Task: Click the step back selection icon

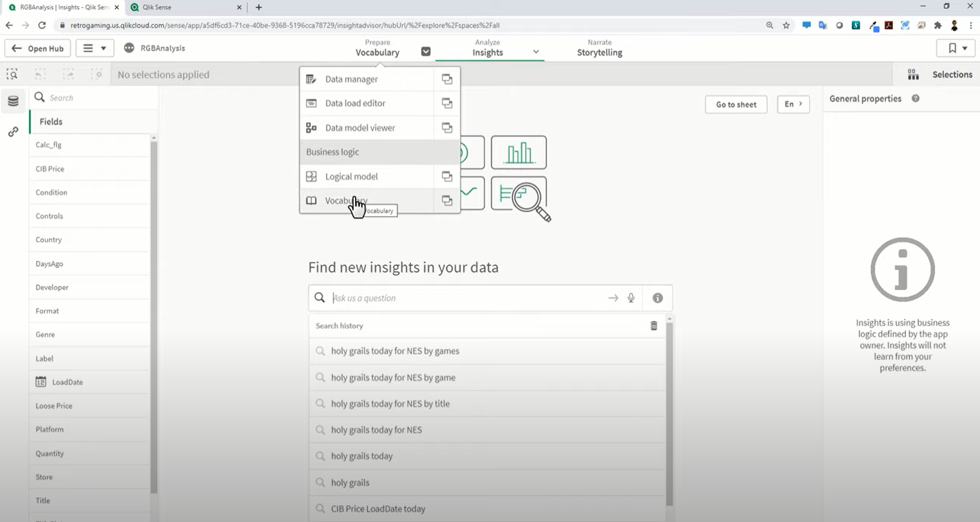Action: [40, 74]
